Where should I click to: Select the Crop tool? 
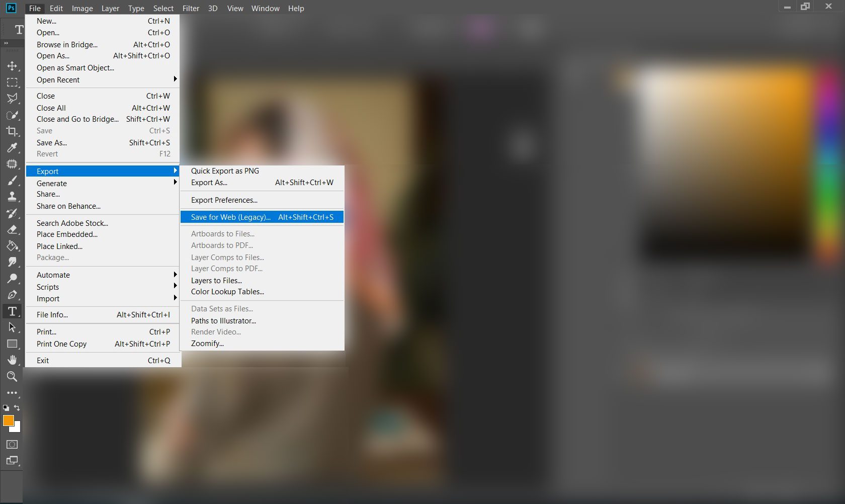pos(12,131)
